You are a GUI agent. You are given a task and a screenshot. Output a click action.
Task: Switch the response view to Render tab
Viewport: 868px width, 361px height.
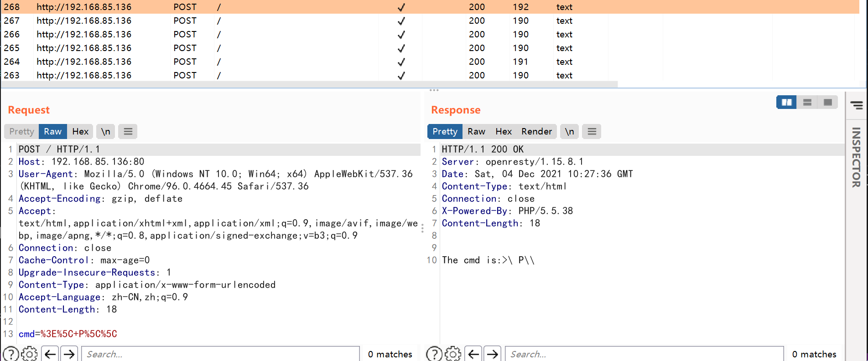click(x=536, y=131)
